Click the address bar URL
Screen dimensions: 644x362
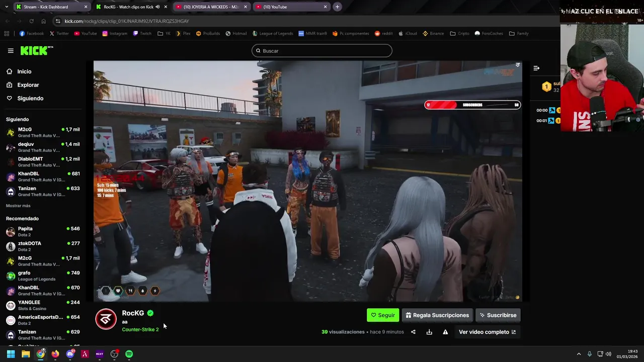[x=127, y=21]
